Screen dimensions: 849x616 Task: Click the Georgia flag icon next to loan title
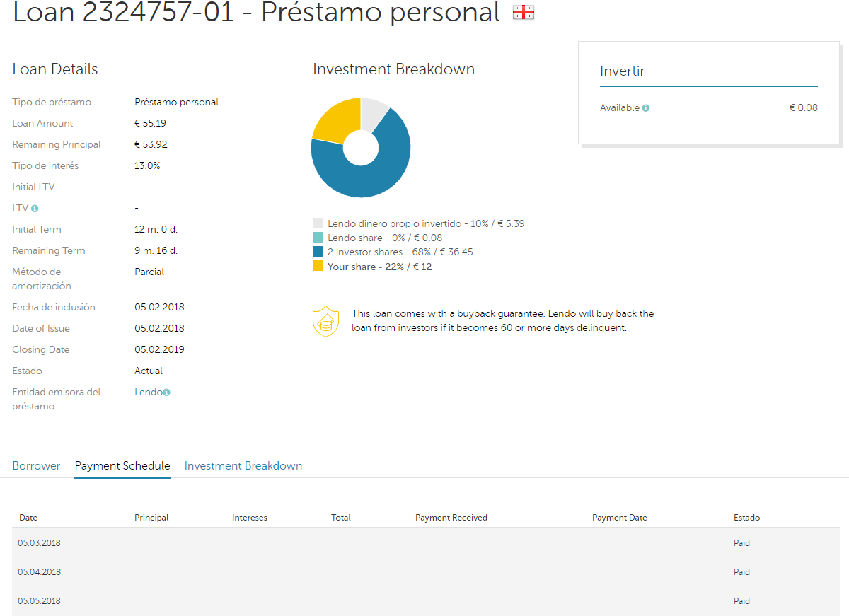click(x=524, y=12)
